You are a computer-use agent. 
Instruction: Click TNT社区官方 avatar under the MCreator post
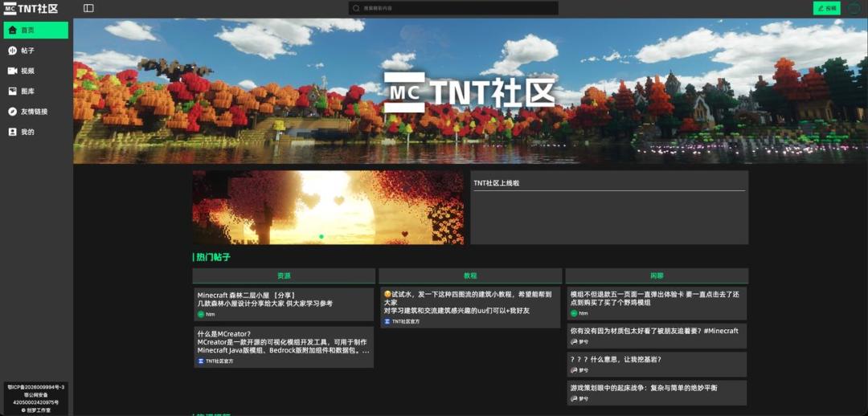pos(201,361)
